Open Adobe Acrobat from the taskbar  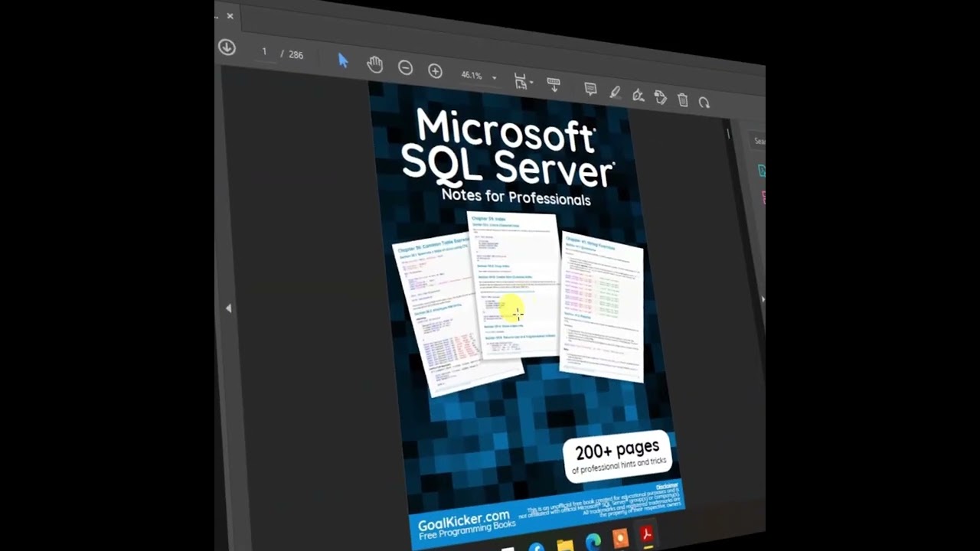coord(647,534)
